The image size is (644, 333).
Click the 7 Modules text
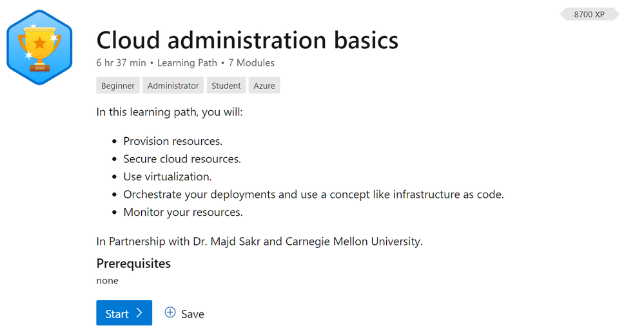click(251, 63)
